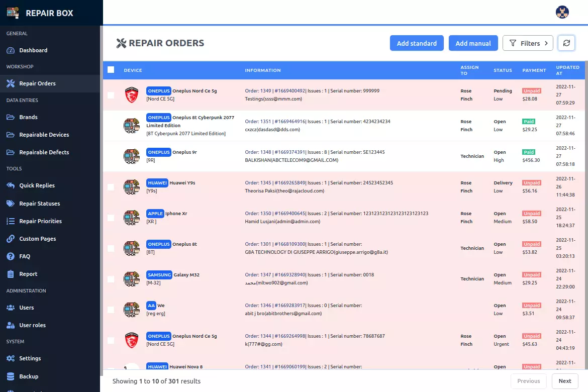Image resolution: width=588 pixels, height=392 pixels.
Task: Click the $456.30 payment amount
Action: 531,160
